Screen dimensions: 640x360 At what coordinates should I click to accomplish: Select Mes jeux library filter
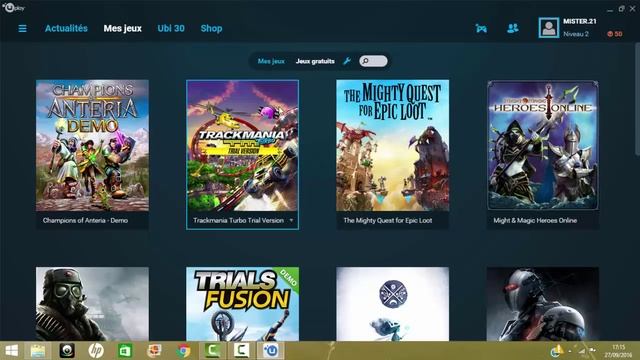271,61
